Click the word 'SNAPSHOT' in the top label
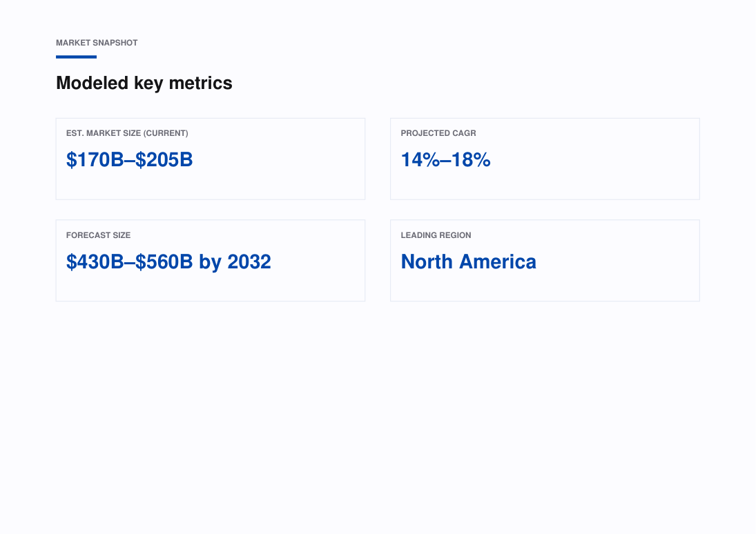 [x=116, y=43]
